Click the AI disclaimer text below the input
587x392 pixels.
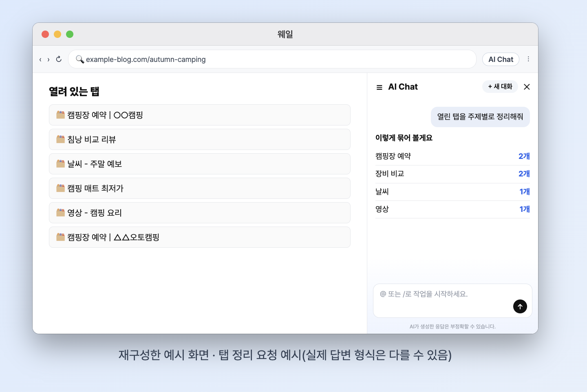(x=452, y=326)
